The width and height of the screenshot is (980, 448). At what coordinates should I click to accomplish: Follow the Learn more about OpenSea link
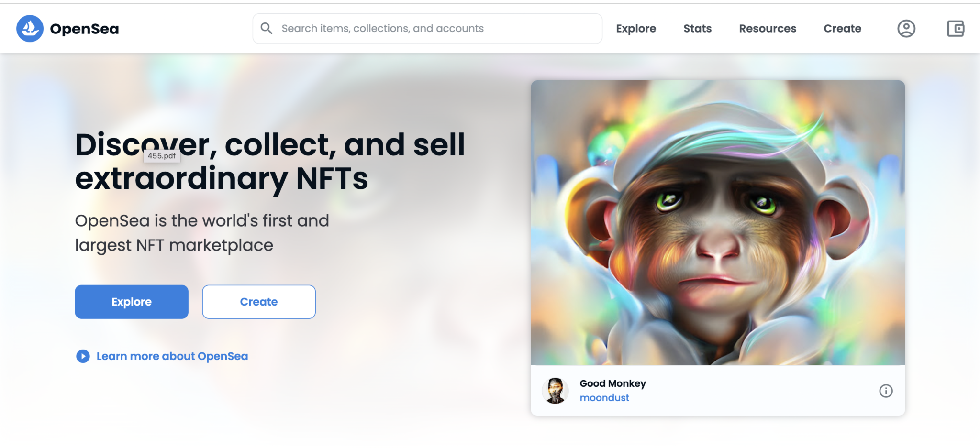[x=172, y=356]
